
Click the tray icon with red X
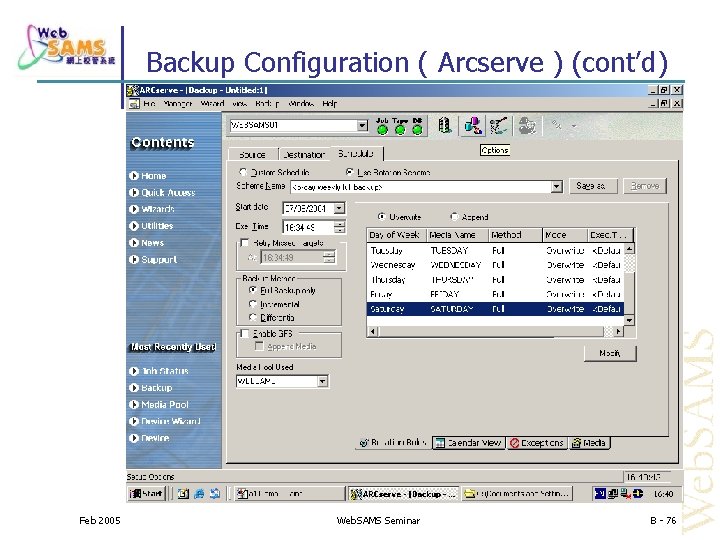click(x=625, y=494)
